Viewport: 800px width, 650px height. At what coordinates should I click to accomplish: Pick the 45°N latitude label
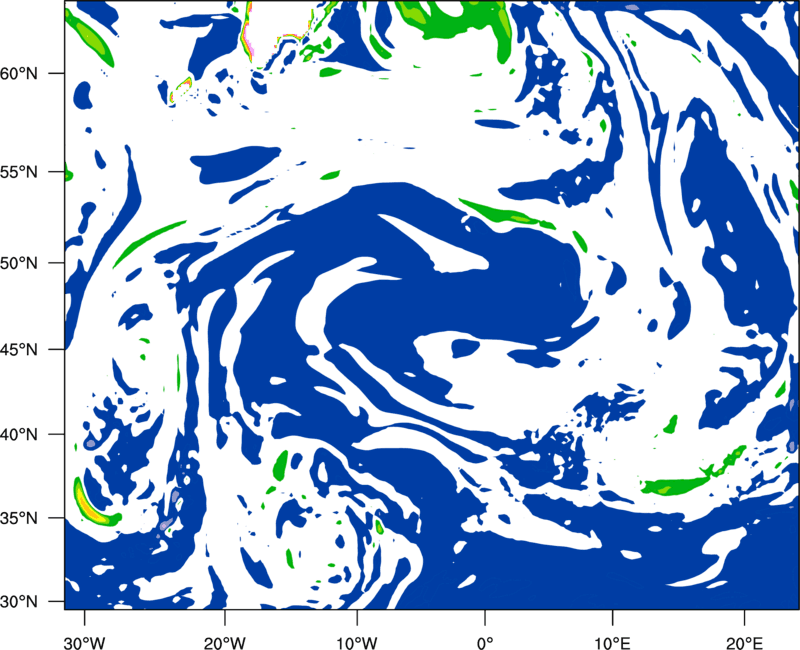point(19,350)
